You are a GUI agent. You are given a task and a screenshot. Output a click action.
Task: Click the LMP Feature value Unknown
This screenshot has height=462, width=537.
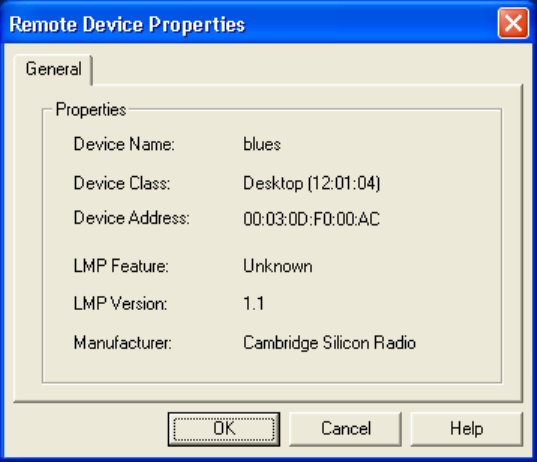click(x=278, y=266)
